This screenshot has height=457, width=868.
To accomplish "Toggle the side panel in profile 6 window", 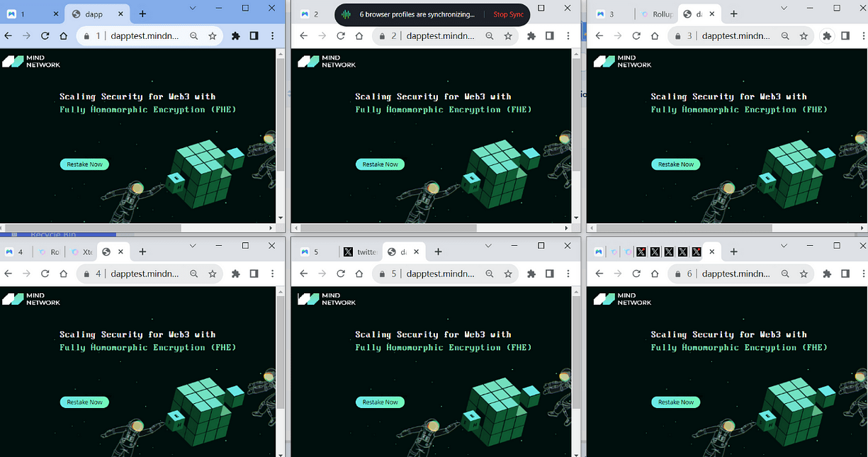I will (x=845, y=273).
